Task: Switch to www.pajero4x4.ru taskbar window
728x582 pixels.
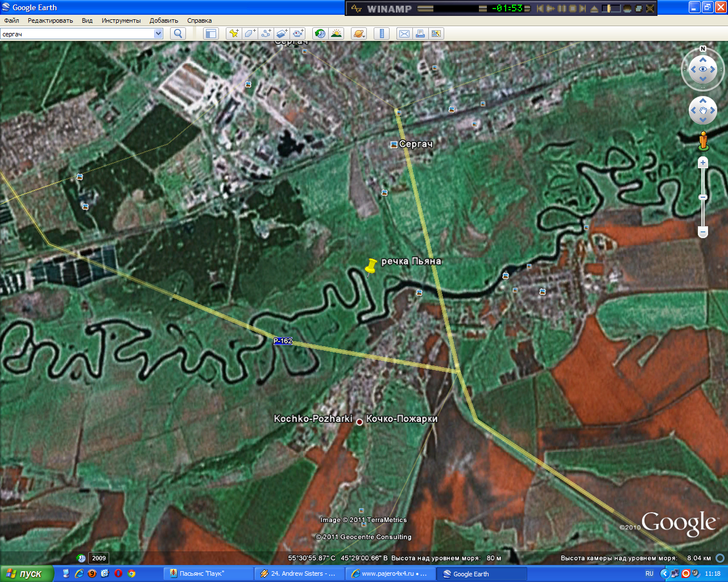Action: [x=390, y=573]
